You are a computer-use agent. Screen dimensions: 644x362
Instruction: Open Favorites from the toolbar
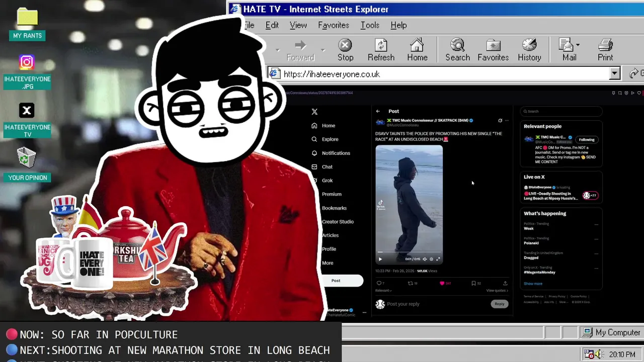(x=493, y=50)
